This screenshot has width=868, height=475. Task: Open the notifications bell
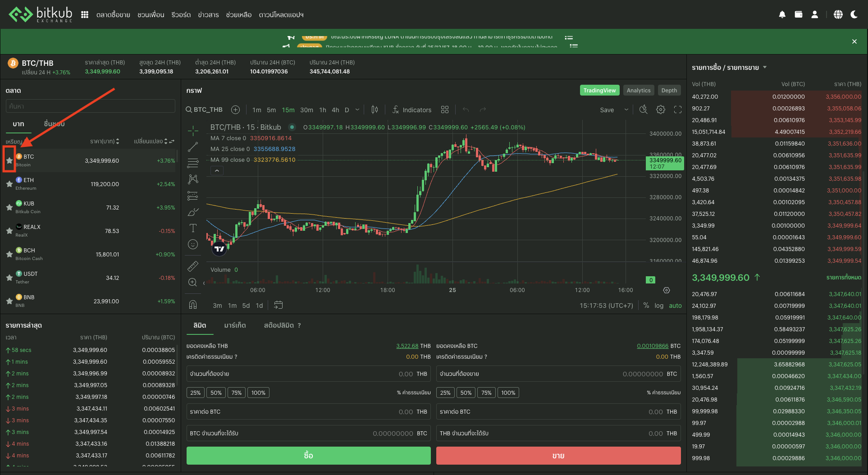pyautogui.click(x=782, y=14)
